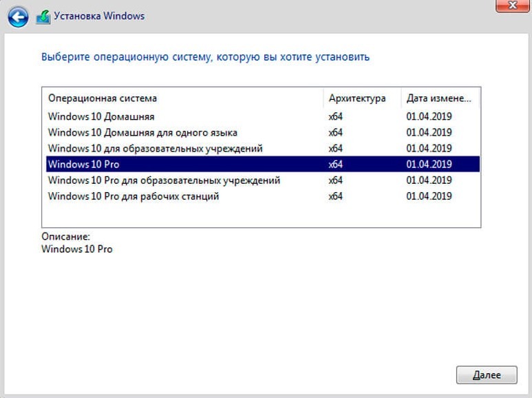Click the Windows 10 Pro description text
Screen dimensions: 532x398
[76, 249]
